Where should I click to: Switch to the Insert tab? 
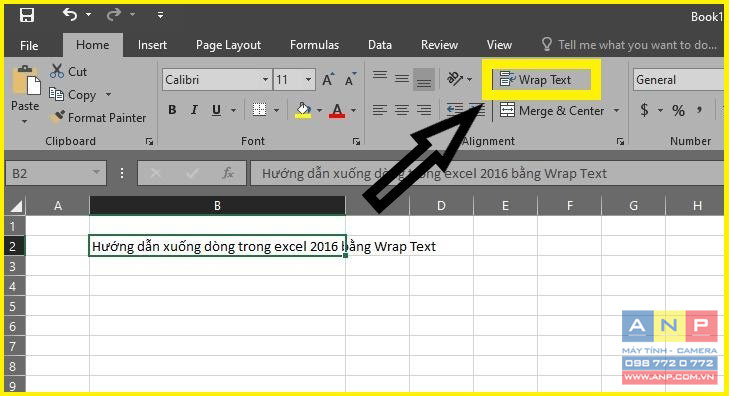tap(152, 45)
